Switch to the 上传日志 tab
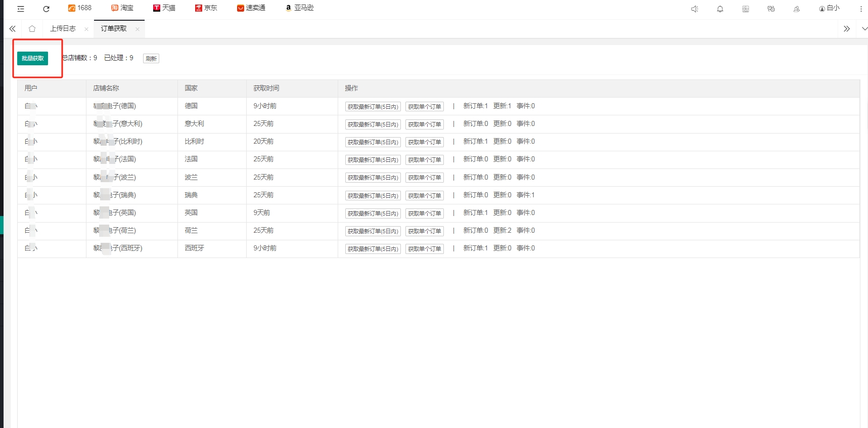Screen dimensions: 868x428 pyautogui.click(x=63, y=29)
